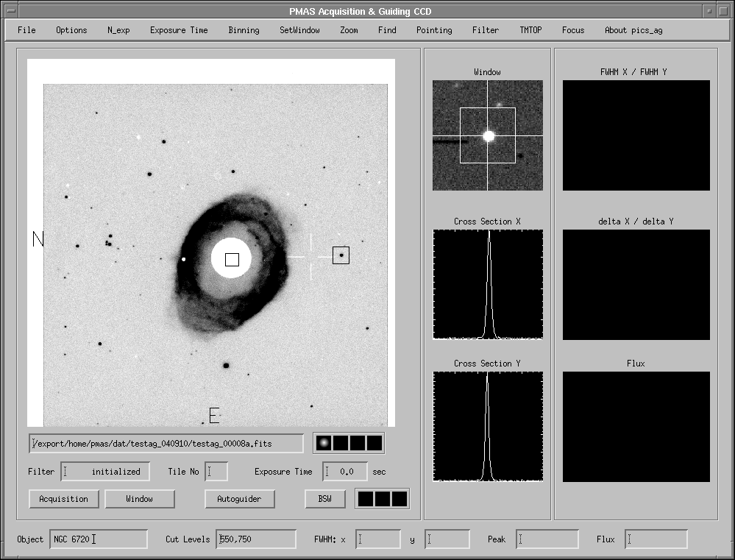
Task: Click the Cut Levels input field
Action: coord(257,539)
